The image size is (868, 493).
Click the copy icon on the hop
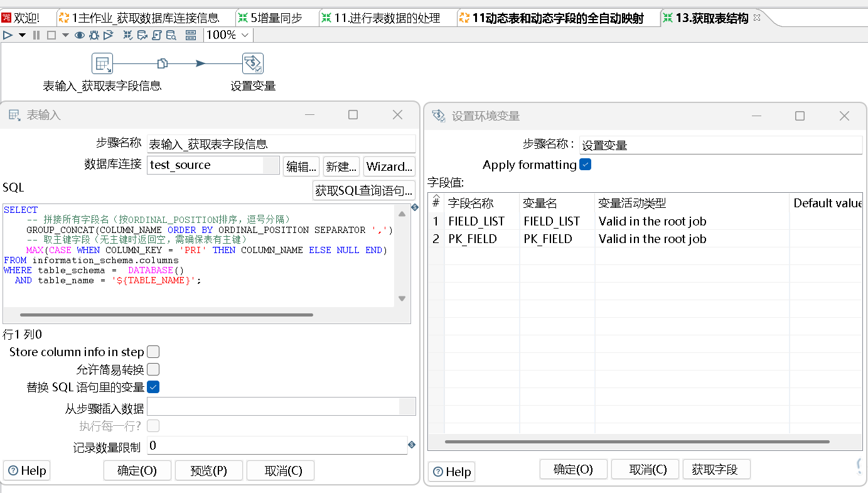point(162,63)
